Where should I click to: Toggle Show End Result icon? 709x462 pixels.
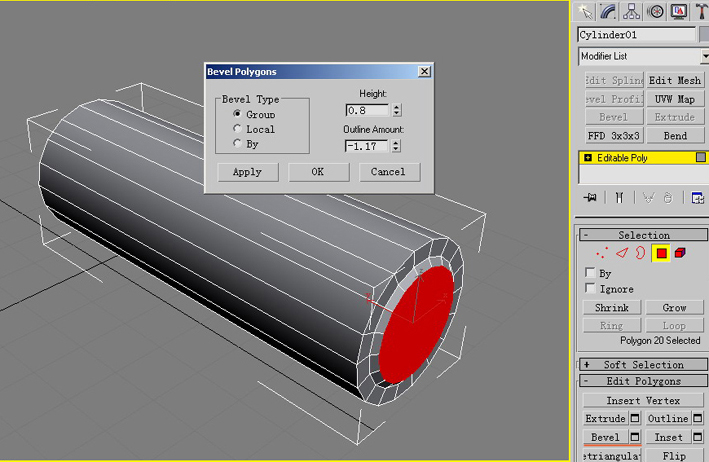click(619, 198)
